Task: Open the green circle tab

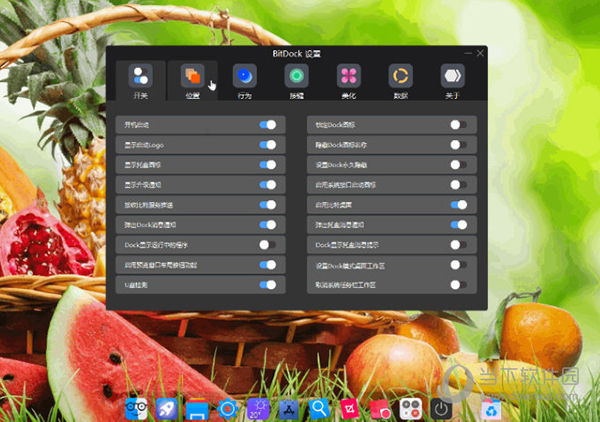Action: [297, 81]
